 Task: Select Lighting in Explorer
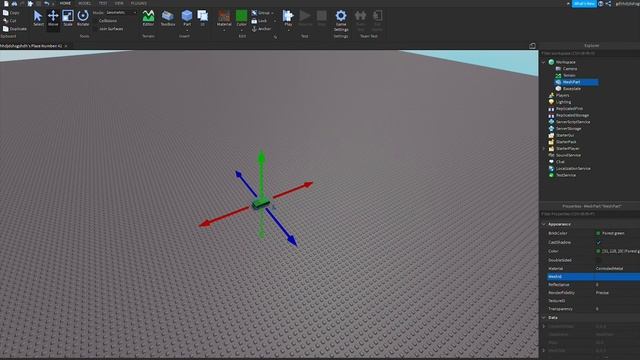pos(563,102)
